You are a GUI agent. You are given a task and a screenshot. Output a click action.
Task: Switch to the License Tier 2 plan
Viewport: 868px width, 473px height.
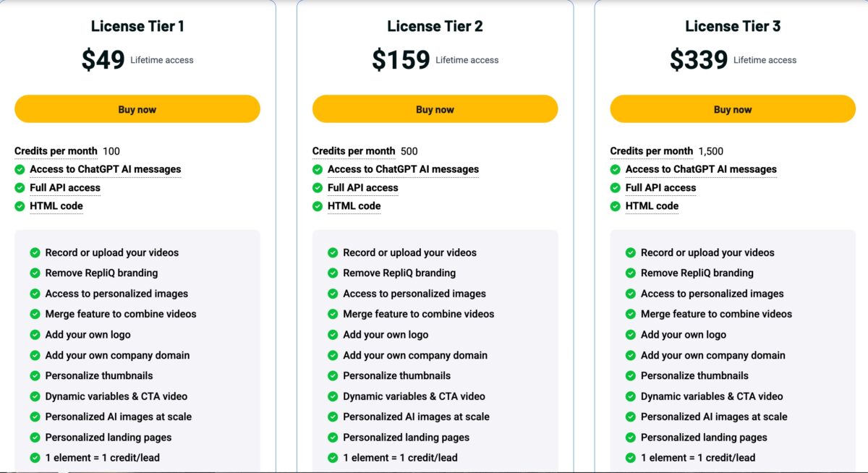coord(435,25)
